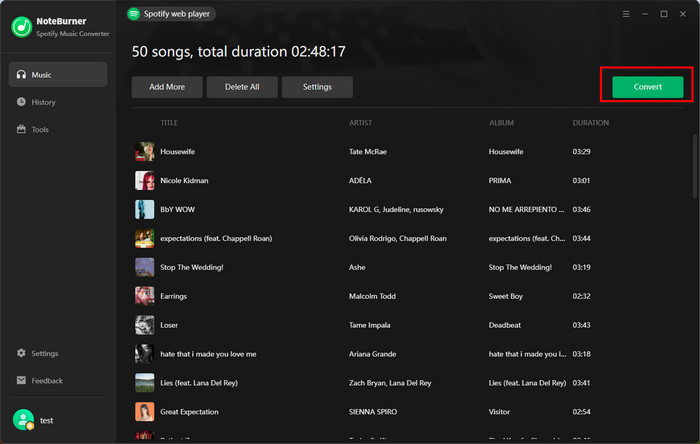
Task: Click the Earrings cover thumbnail
Action: pos(145,296)
